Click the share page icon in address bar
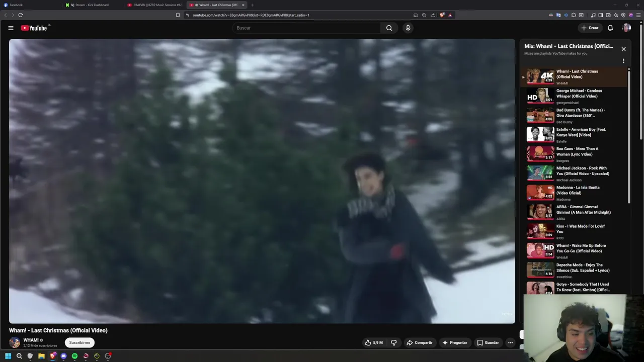 (x=432, y=15)
